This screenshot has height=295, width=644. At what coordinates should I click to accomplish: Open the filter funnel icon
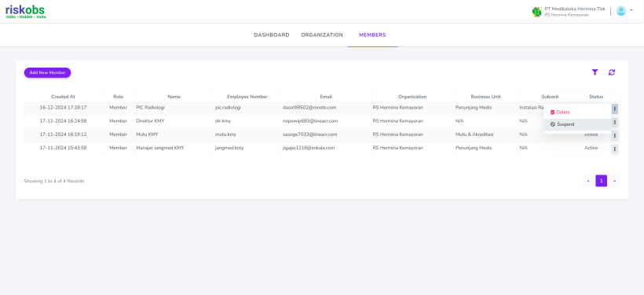click(595, 72)
